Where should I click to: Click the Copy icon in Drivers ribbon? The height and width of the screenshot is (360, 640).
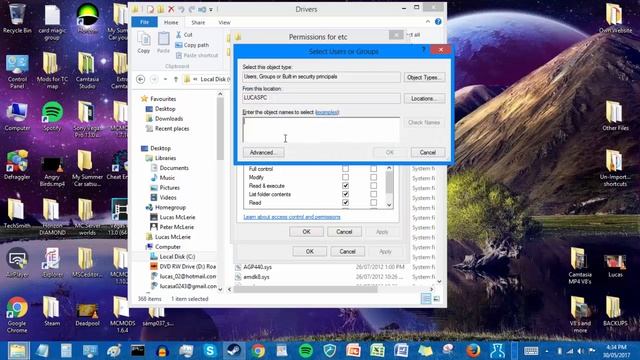pos(144,42)
